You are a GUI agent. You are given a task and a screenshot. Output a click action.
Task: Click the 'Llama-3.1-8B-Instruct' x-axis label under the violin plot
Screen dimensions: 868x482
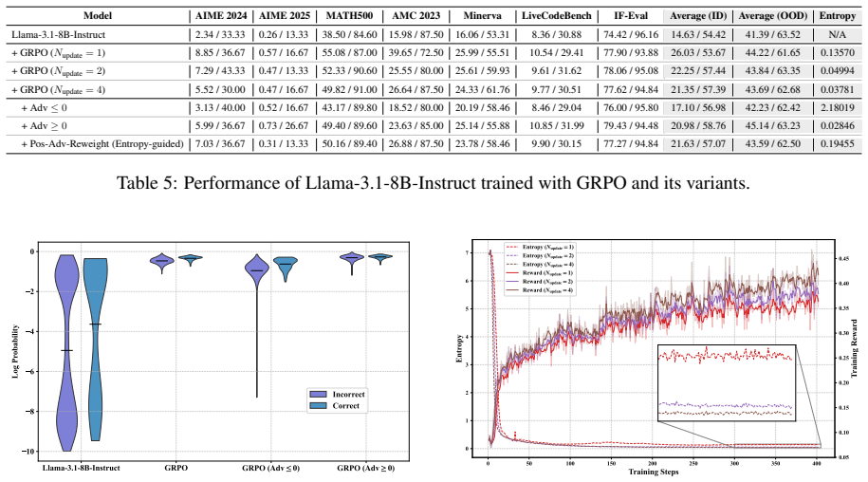(81, 468)
